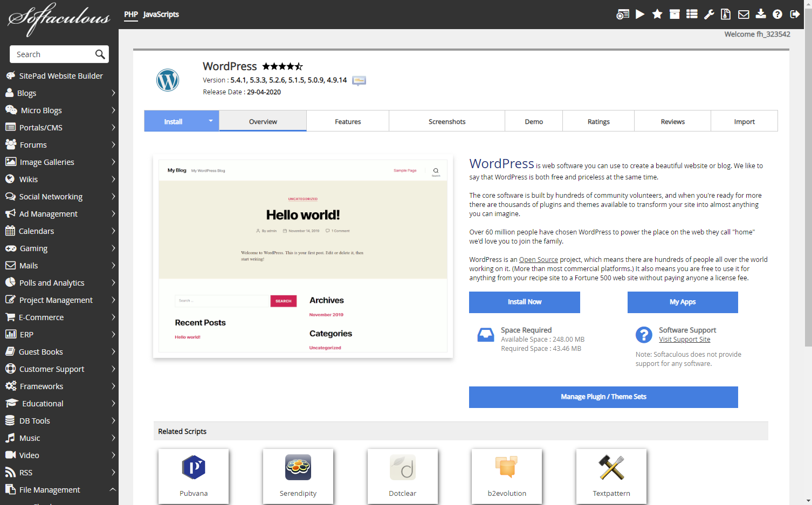The width and height of the screenshot is (812, 505).
Task: Click the Dotclear script icon
Action: click(x=403, y=467)
